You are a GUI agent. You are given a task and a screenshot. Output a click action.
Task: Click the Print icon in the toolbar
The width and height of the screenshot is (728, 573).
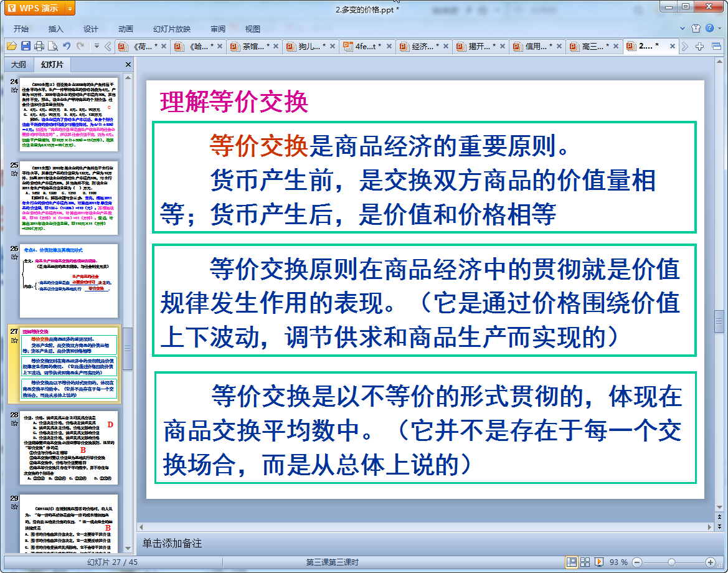coord(39,46)
